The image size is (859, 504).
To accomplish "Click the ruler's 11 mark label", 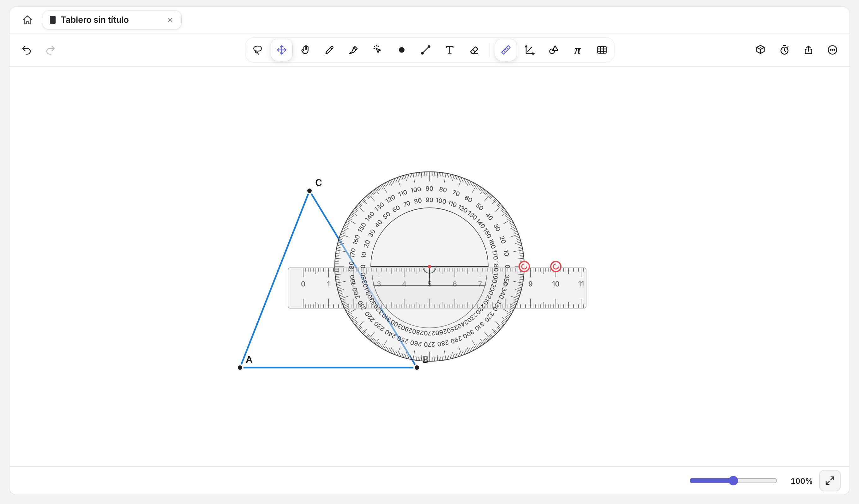I will pyautogui.click(x=581, y=284).
